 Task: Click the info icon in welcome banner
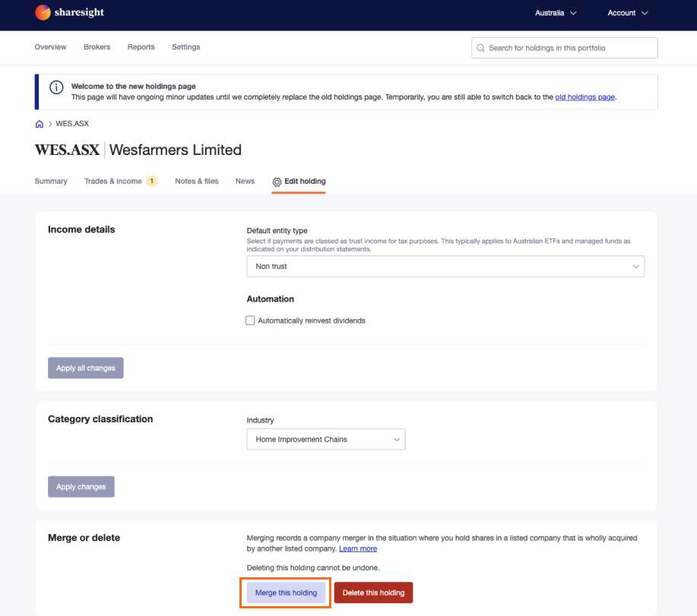pyautogui.click(x=56, y=87)
